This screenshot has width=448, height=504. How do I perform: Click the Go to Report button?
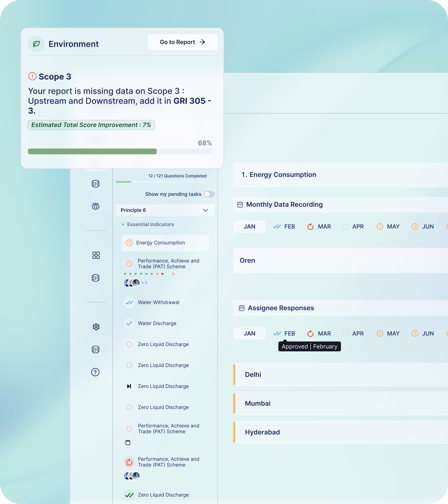(x=183, y=42)
